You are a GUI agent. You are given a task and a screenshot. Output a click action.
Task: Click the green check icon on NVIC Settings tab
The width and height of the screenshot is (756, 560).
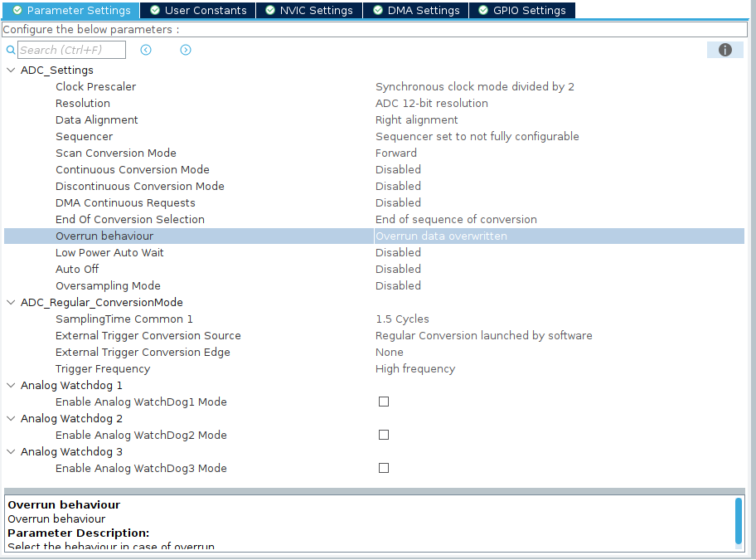coord(268,11)
